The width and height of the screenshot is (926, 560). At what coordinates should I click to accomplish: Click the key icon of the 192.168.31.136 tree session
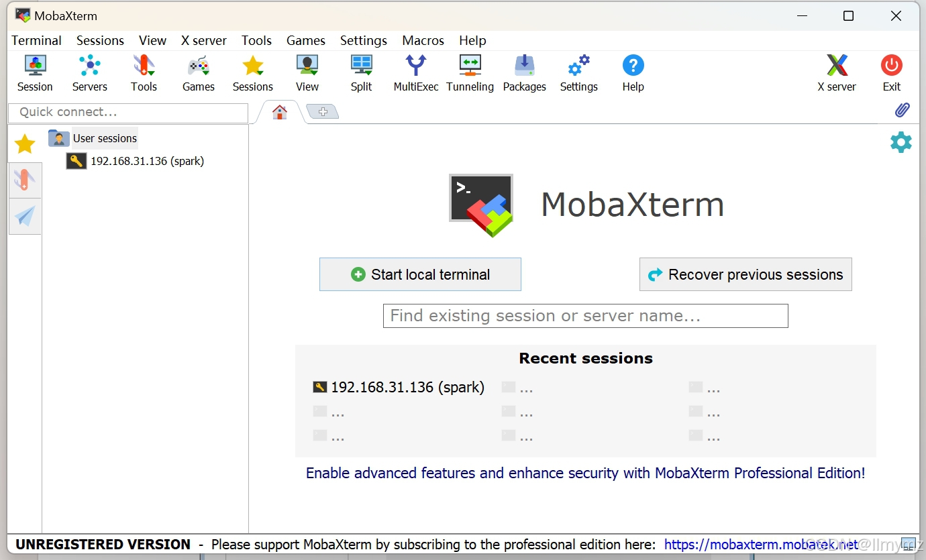[76, 161]
